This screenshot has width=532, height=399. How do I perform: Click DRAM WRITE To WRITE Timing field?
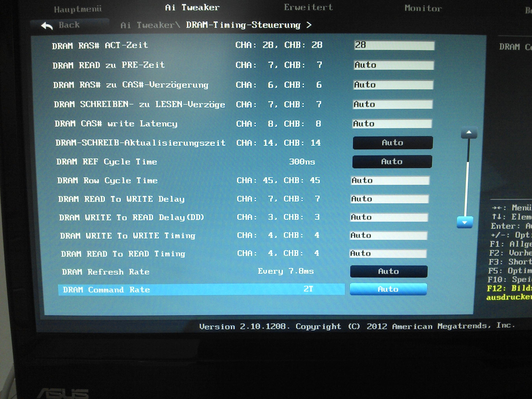[388, 235]
